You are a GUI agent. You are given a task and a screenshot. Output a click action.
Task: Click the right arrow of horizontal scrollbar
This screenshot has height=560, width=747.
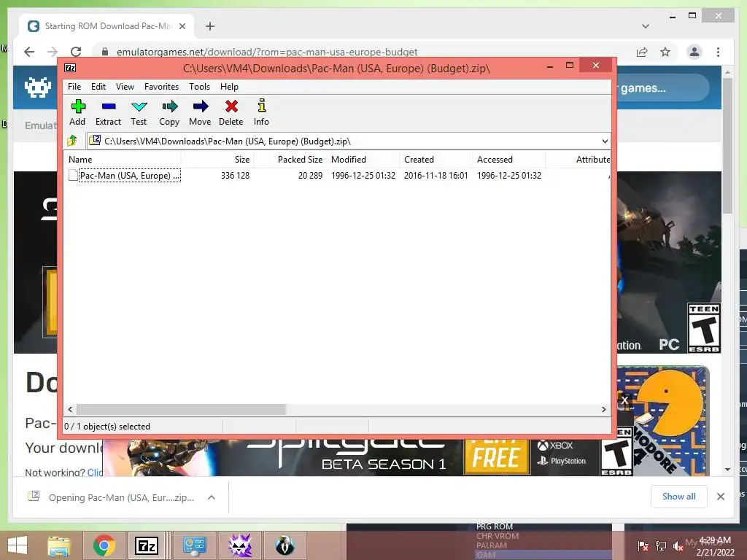(603, 410)
